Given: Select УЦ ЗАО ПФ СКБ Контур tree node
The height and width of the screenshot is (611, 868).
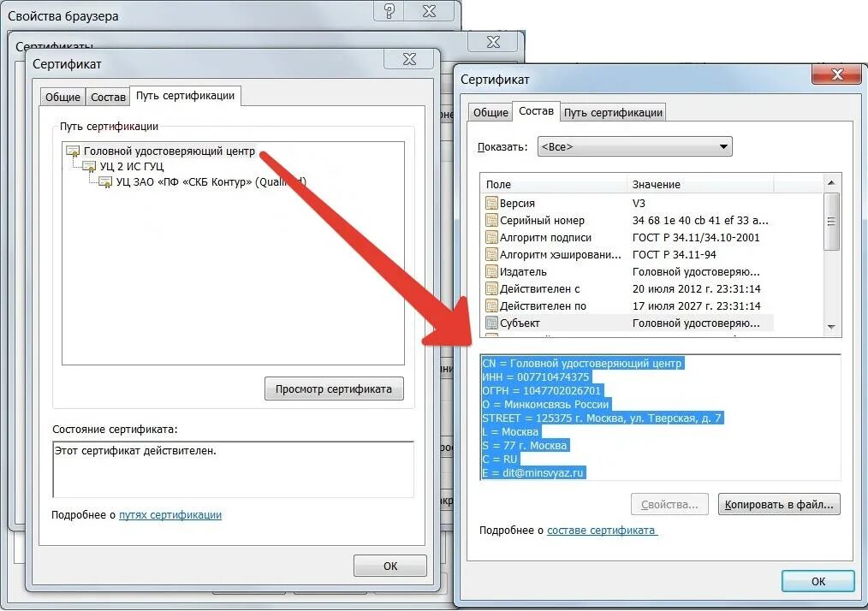Looking at the screenshot, I should click(211, 182).
